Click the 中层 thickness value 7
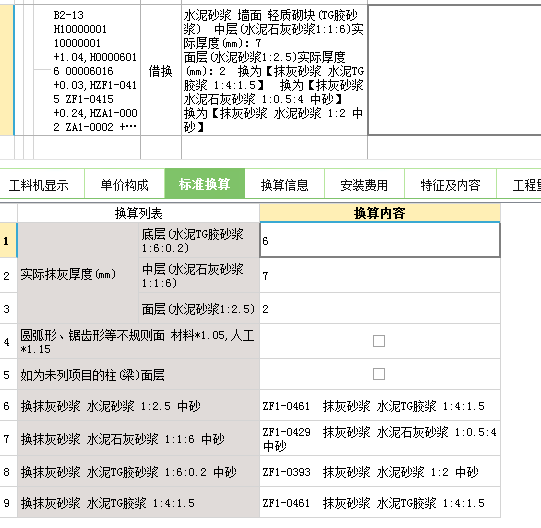The width and height of the screenshot is (541, 528). [x=380, y=275]
